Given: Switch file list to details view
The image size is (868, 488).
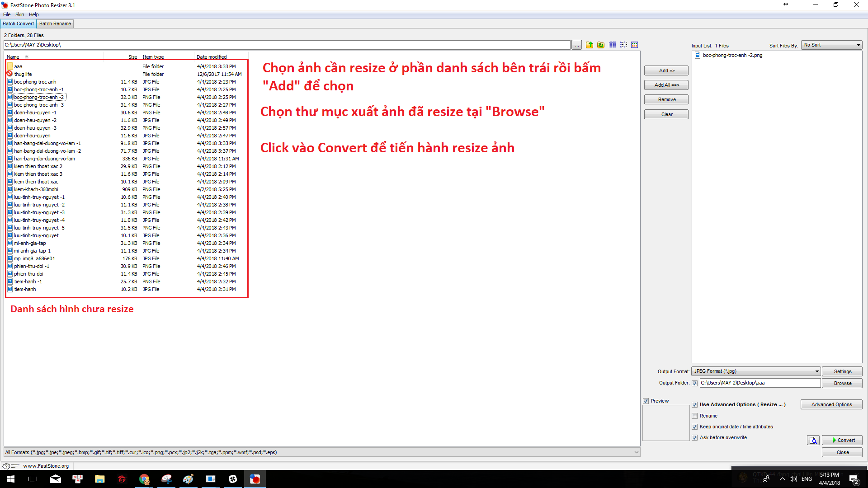Looking at the screenshot, I should (x=612, y=45).
